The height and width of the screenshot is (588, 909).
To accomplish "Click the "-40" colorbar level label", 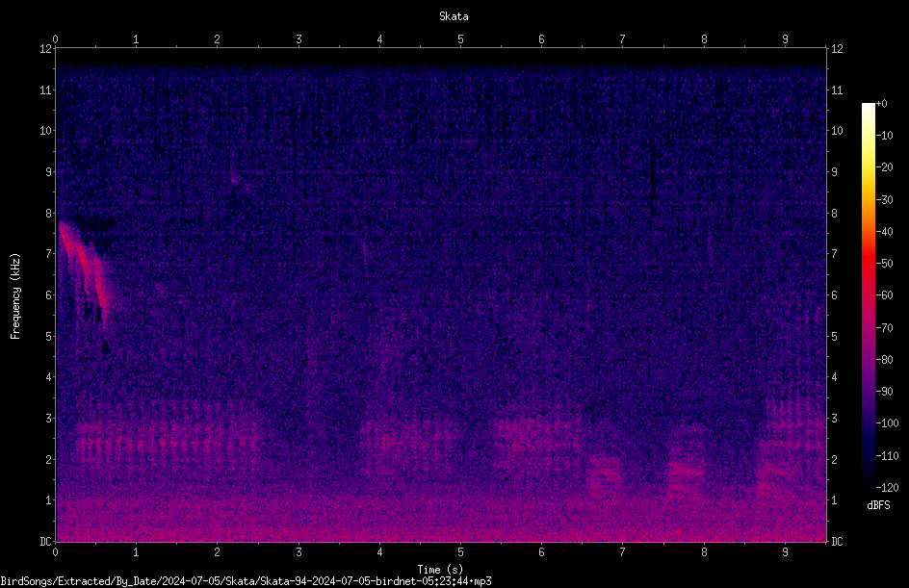I will (884, 232).
